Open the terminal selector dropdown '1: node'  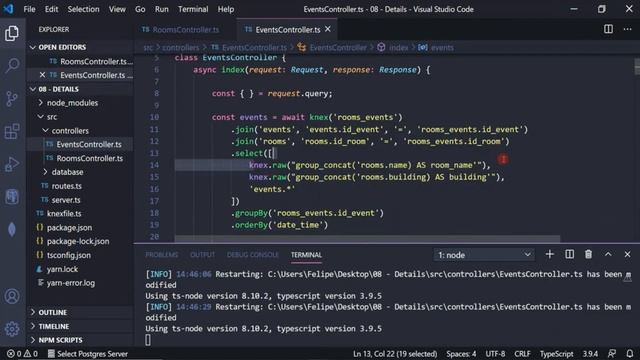pos(484,255)
